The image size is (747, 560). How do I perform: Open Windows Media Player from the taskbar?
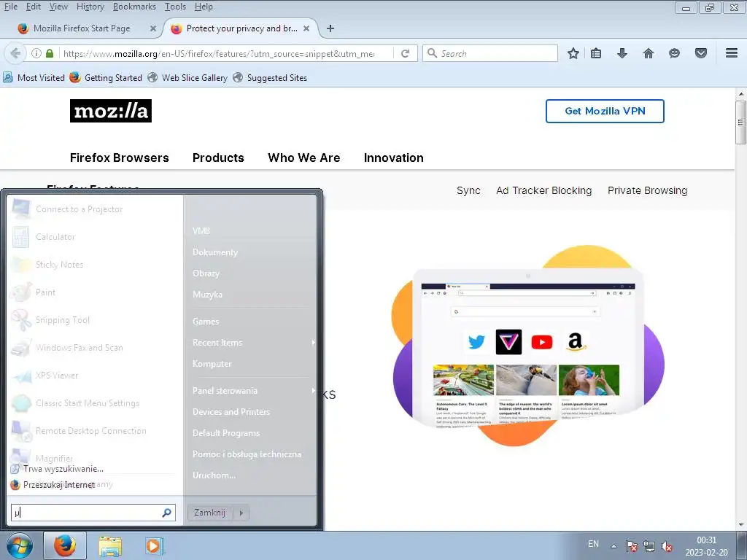click(154, 546)
